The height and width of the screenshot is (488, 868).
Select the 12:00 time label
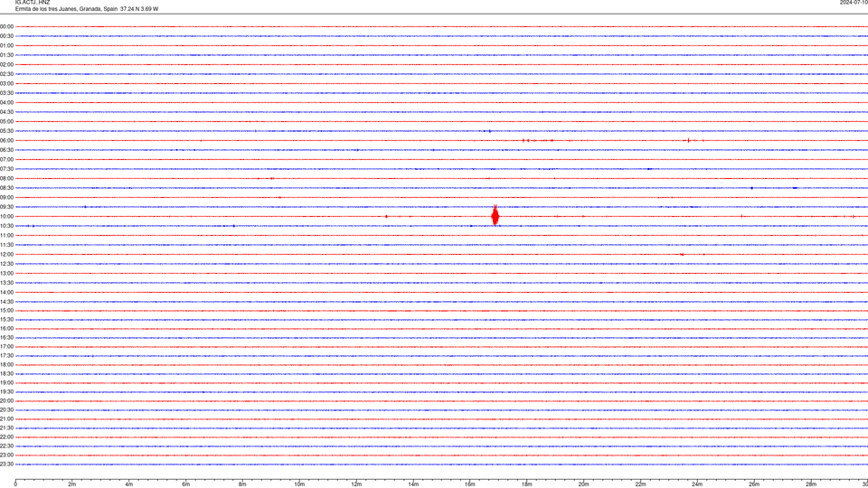(6, 255)
